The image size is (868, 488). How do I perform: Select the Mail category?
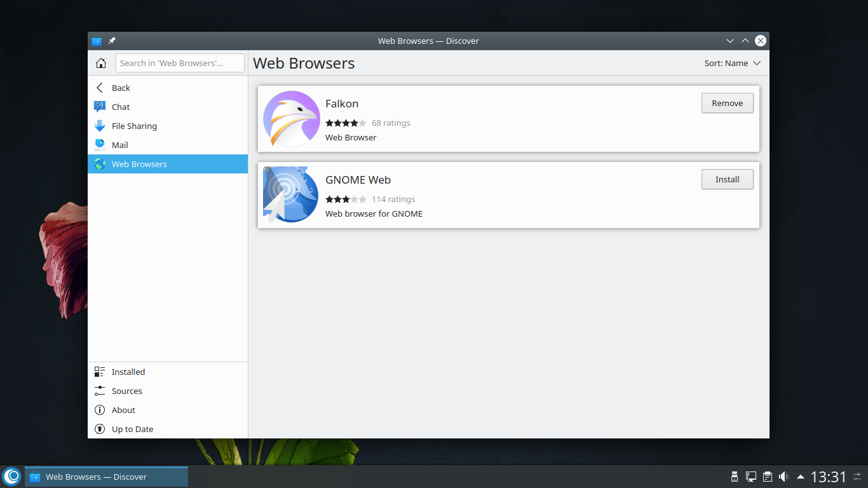pyautogui.click(x=168, y=145)
